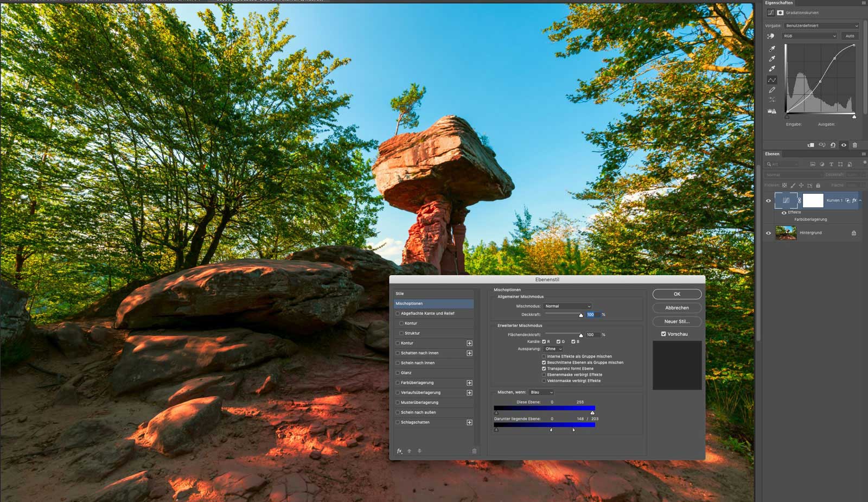Screen dimensions: 868x502
Task: Select the pencil draw-curve tool
Action: pos(772,90)
